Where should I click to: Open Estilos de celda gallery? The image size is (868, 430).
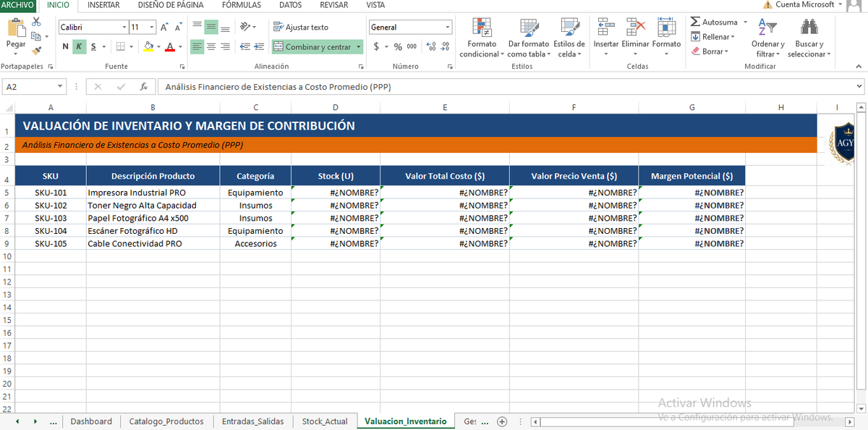pos(569,38)
